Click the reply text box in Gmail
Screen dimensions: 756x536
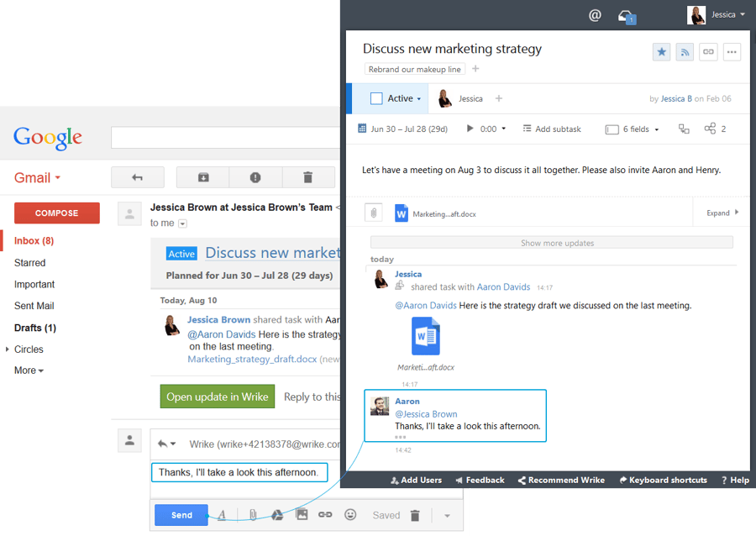click(239, 472)
